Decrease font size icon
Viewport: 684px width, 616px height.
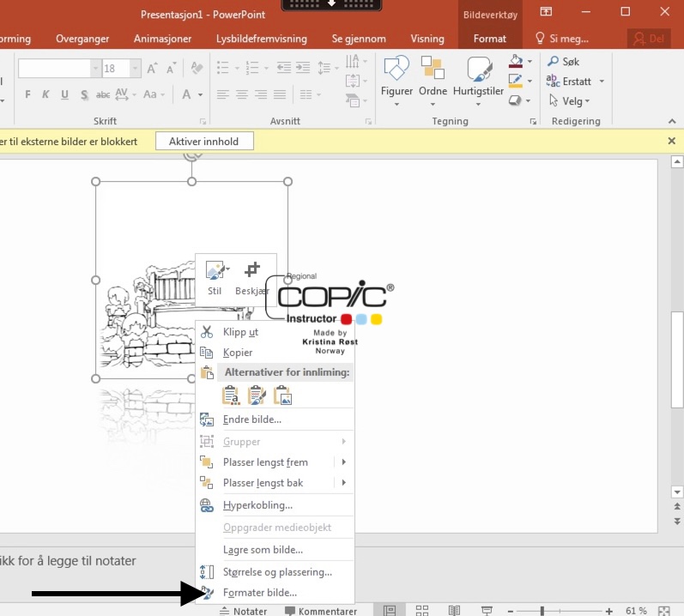[x=171, y=68]
